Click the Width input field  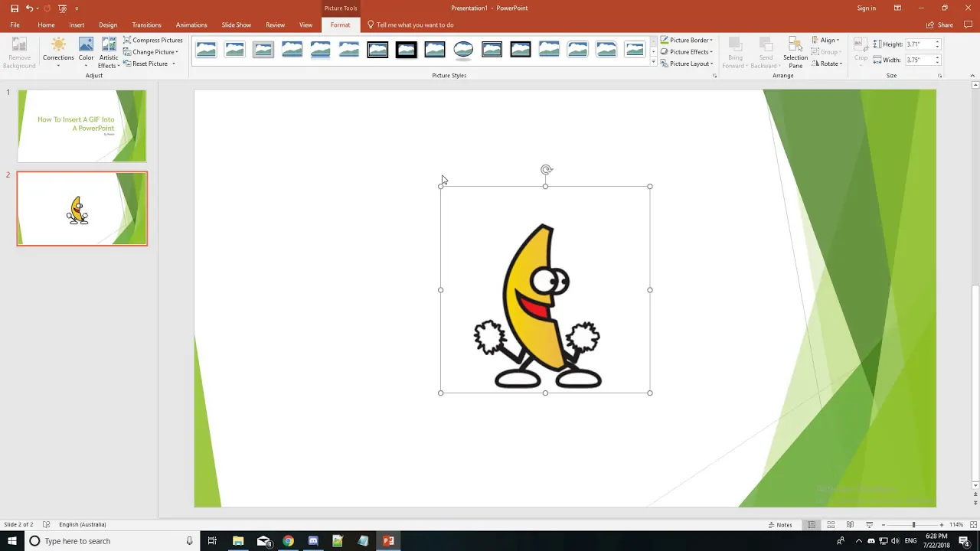coord(920,60)
